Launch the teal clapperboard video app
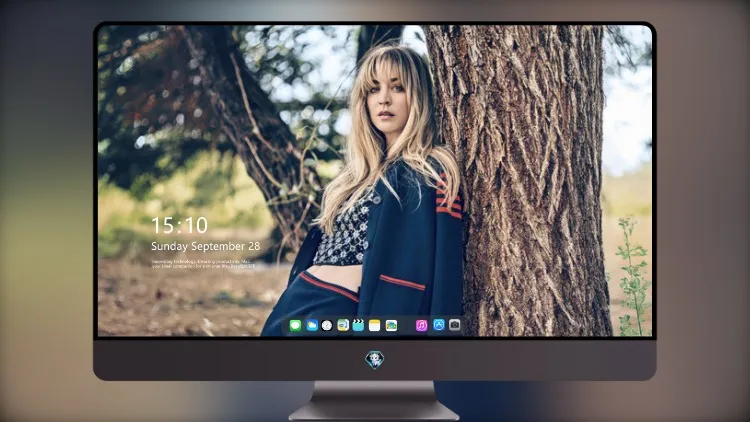The image size is (750, 422). pyautogui.click(x=359, y=325)
